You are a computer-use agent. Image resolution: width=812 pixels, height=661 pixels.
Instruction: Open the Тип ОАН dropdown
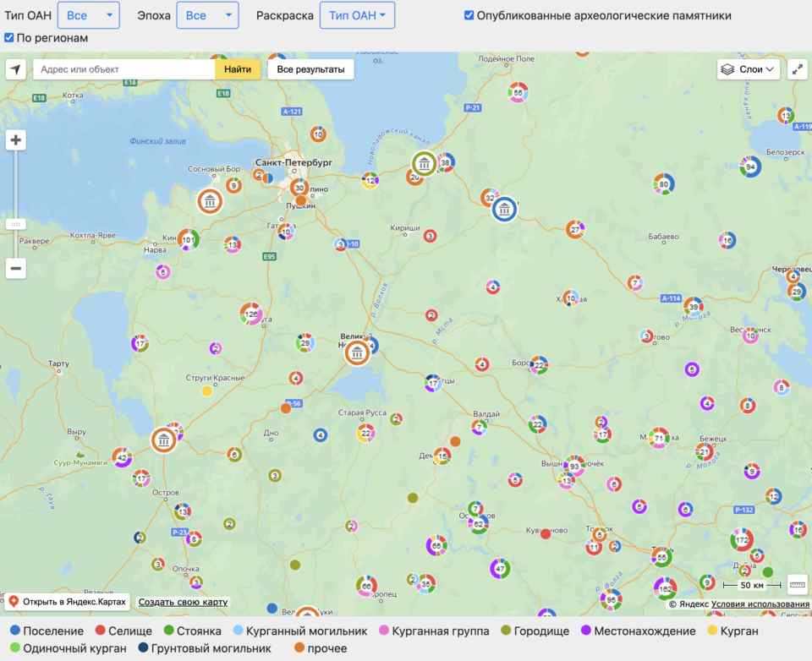pos(88,15)
